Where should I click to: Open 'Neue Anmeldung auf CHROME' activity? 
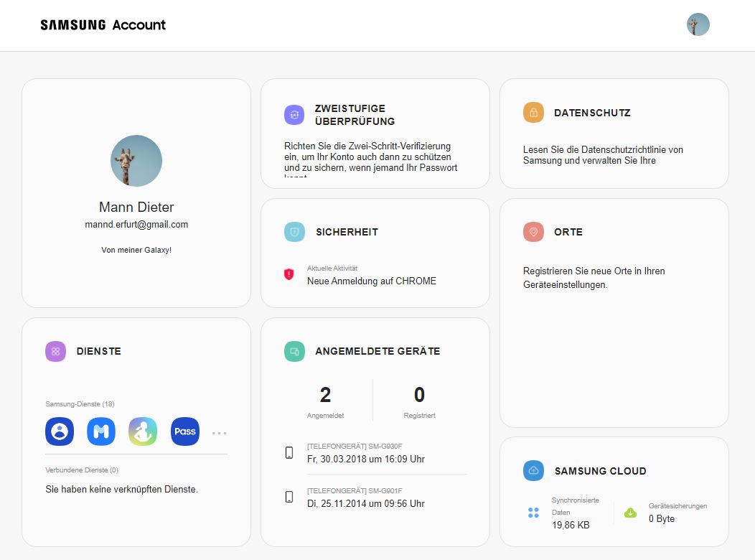(x=372, y=281)
